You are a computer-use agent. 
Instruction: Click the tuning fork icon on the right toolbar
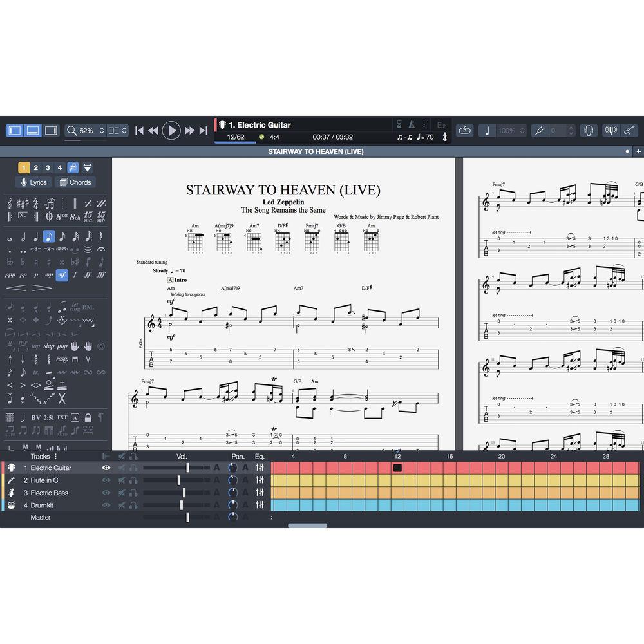(540, 129)
